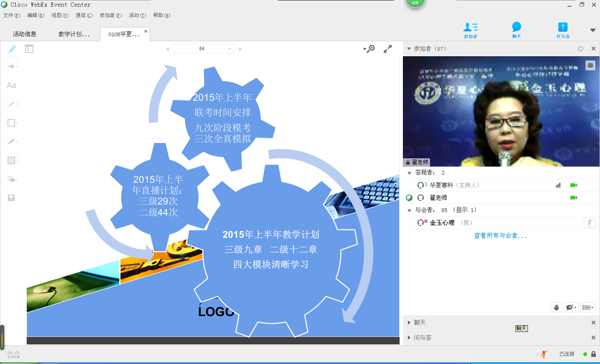Open participant panel settings gear
Image resolution: width=600 pixels, height=364 pixels.
580,49
